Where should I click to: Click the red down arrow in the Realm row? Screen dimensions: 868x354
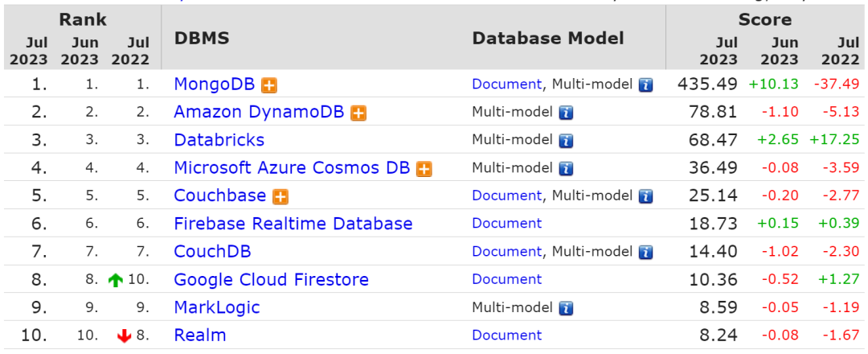point(124,336)
